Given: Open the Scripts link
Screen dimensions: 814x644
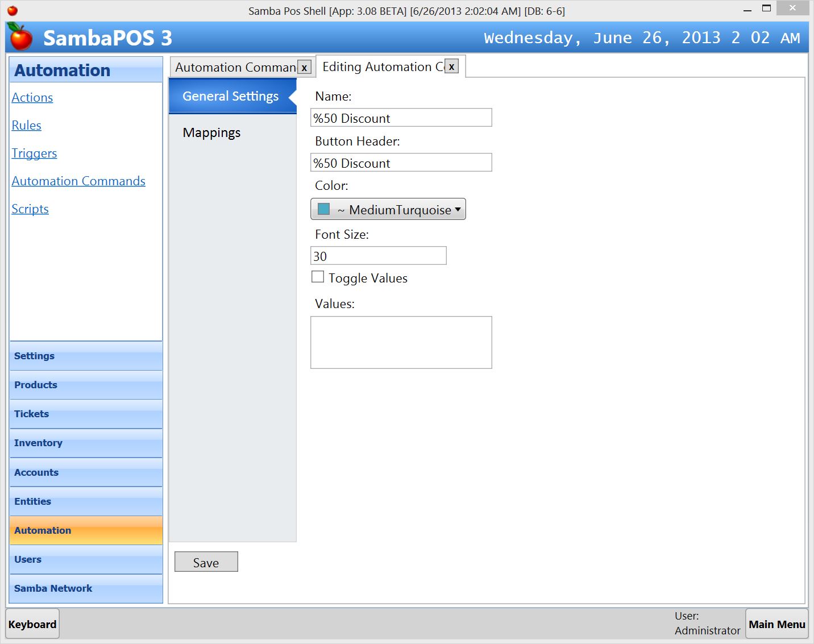Looking at the screenshot, I should click(30, 209).
